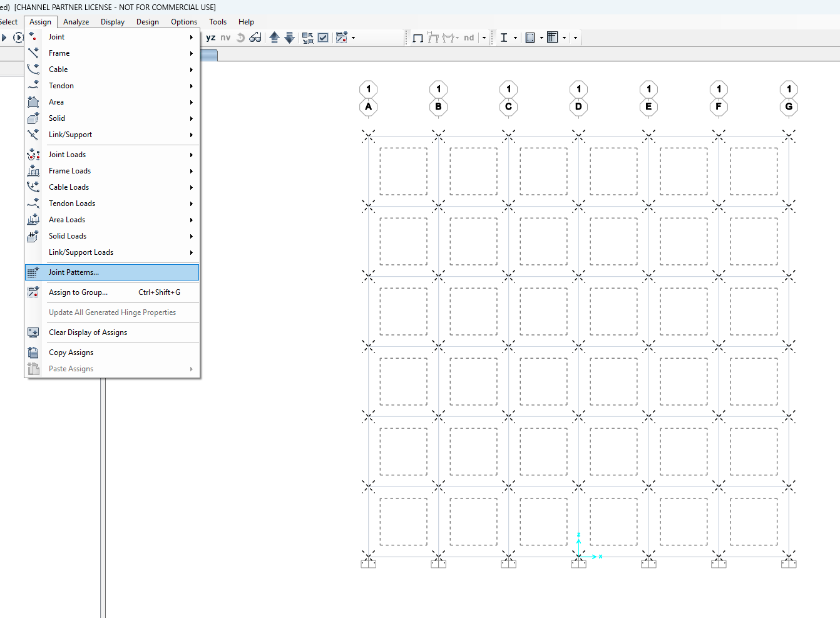This screenshot has height=618, width=840.
Task: Toggle shrink objects view icon
Action: [x=307, y=38]
